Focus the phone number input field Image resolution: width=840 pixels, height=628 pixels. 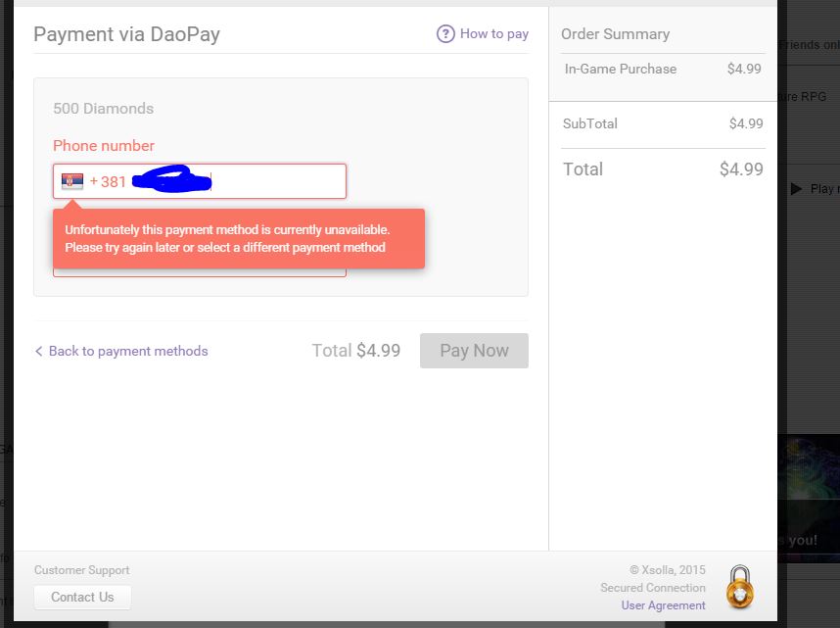click(274, 181)
